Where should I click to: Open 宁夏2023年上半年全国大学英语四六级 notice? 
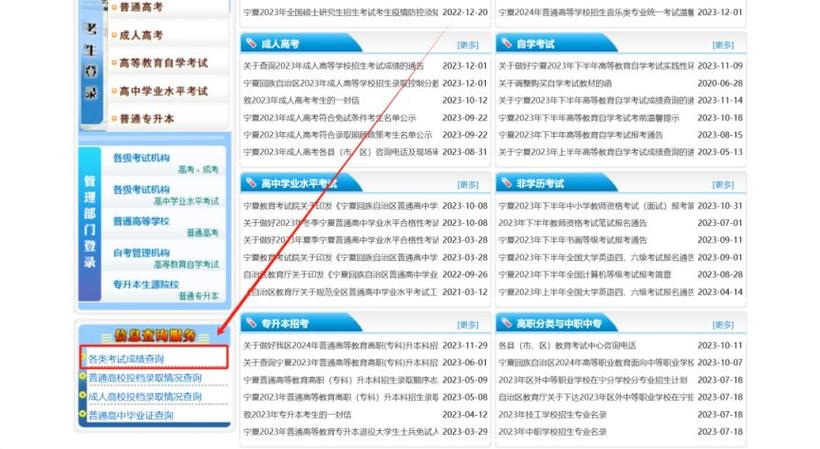pyautogui.click(x=596, y=292)
